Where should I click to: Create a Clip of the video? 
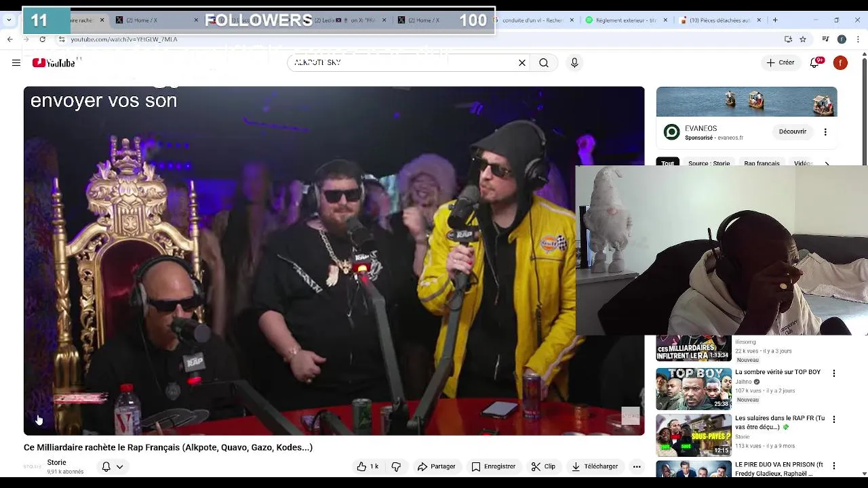point(543,466)
